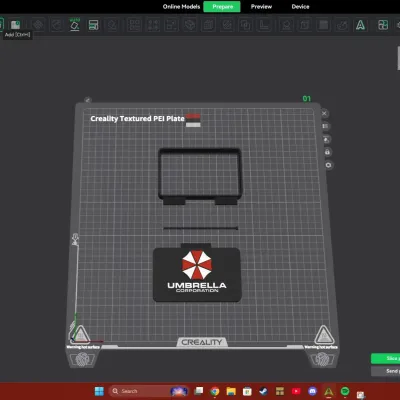Click the red filament color swatch on plate
This screenshot has height=400, width=400.
193,117
